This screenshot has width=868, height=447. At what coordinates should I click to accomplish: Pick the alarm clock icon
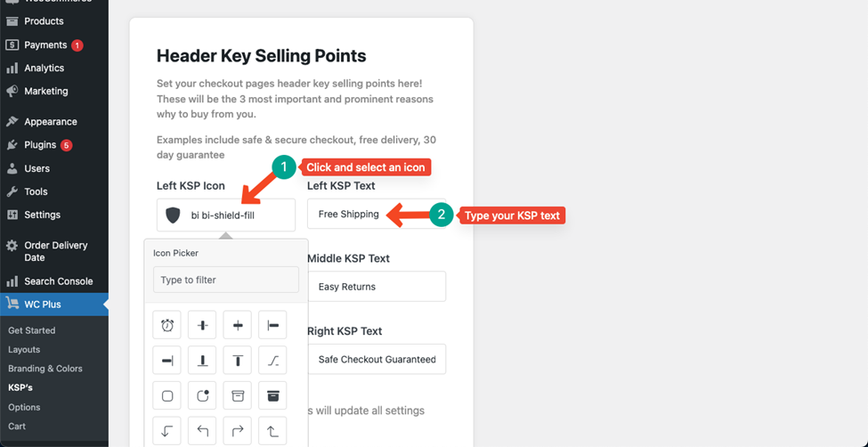coord(167,325)
